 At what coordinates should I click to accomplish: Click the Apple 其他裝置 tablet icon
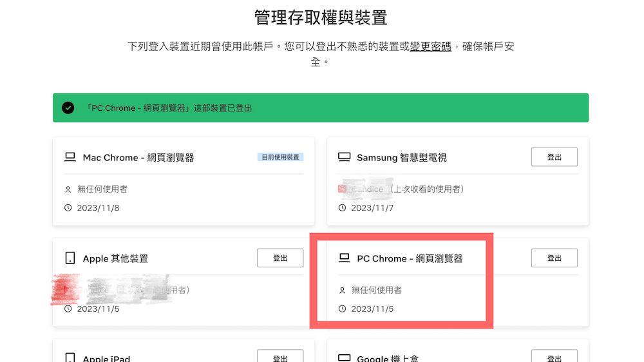[x=70, y=258]
